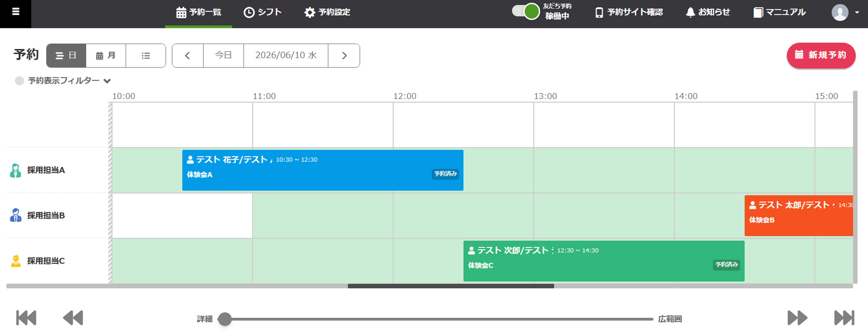Click the zoom slider handle
Screen dimensions: 868x331
(x=225, y=319)
